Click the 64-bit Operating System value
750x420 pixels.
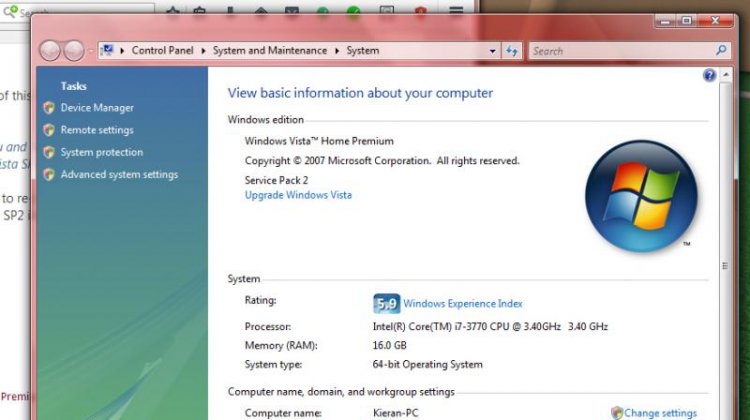(x=428, y=365)
